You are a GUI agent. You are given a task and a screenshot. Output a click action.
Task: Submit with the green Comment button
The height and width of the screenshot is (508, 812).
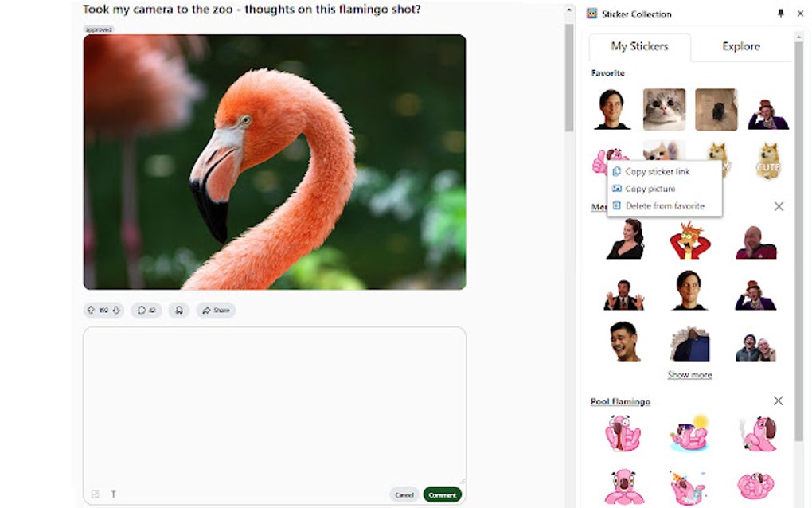[x=443, y=494]
